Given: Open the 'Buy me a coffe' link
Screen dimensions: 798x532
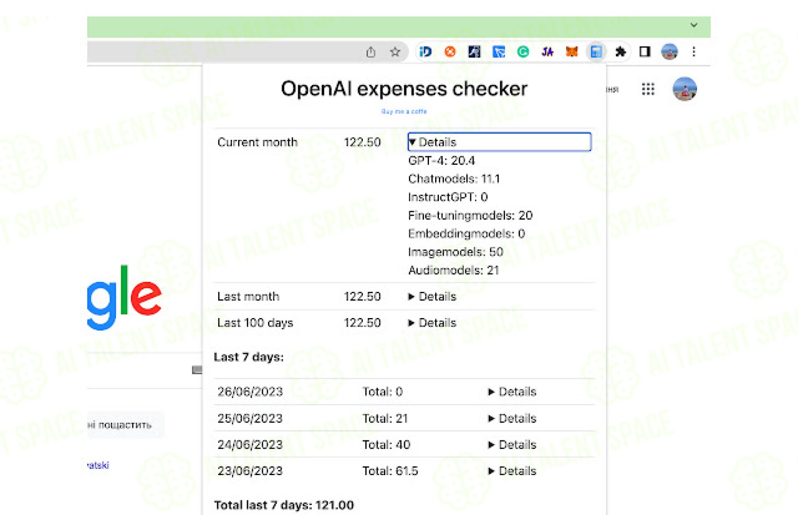Looking at the screenshot, I should pyautogui.click(x=404, y=111).
